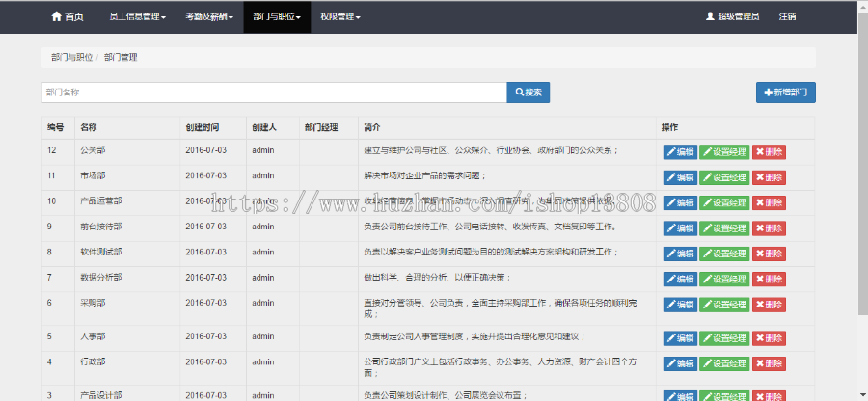Select the 行政部 name cell
Image resolution: width=868 pixels, height=401 pixels.
tap(127, 368)
